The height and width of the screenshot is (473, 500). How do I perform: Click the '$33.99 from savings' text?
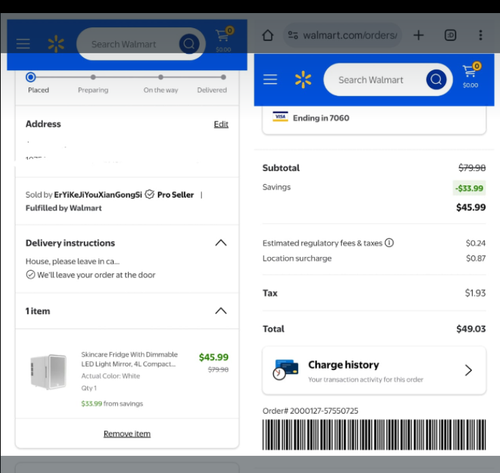tap(112, 404)
